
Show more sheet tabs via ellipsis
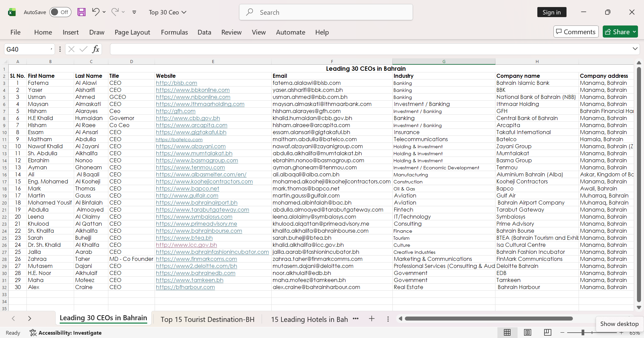point(356,319)
